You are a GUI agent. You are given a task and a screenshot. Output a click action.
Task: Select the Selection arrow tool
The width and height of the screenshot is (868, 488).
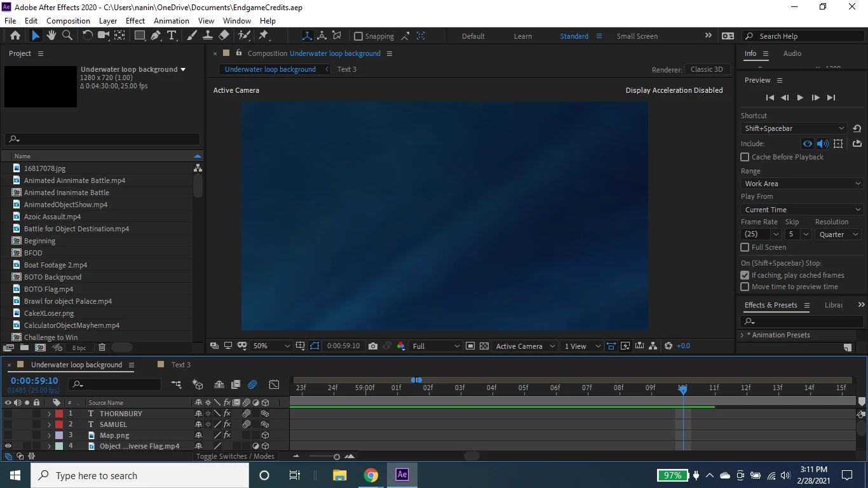(x=36, y=36)
